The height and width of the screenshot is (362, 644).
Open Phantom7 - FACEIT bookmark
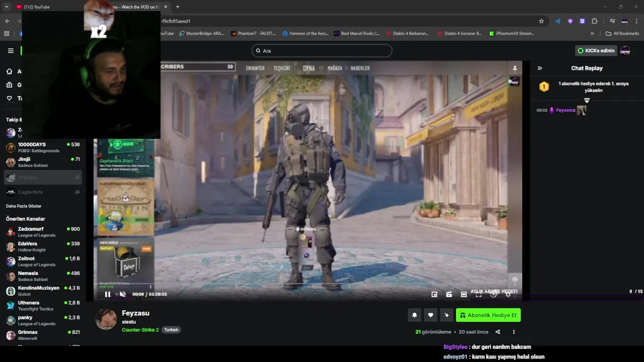click(254, 34)
